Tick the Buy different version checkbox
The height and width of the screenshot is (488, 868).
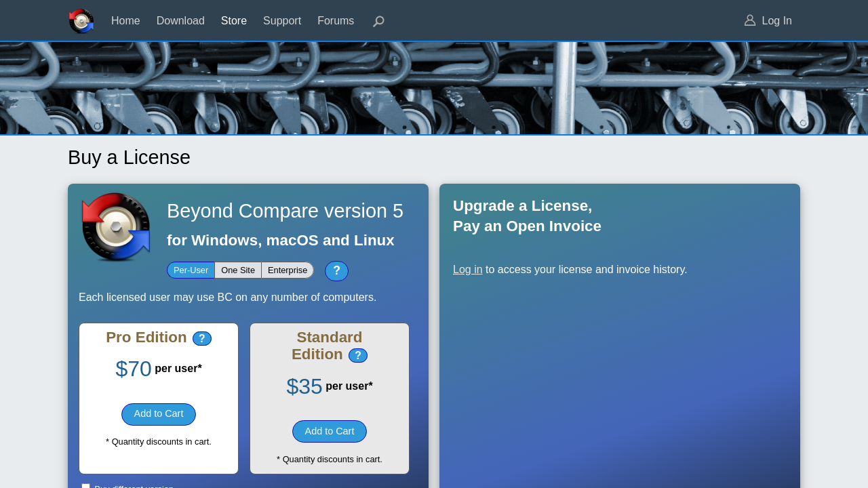pyautogui.click(x=85, y=485)
